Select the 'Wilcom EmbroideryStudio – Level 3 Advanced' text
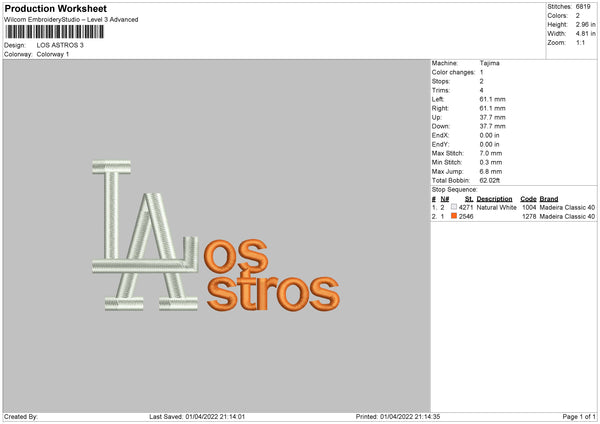 (71, 20)
